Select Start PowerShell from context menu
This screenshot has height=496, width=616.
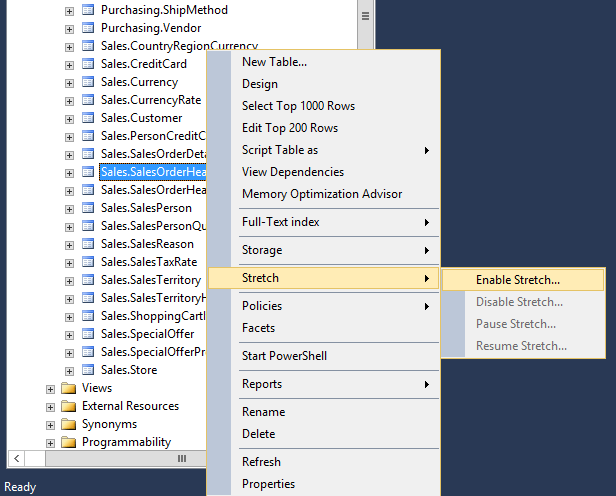[x=284, y=356]
